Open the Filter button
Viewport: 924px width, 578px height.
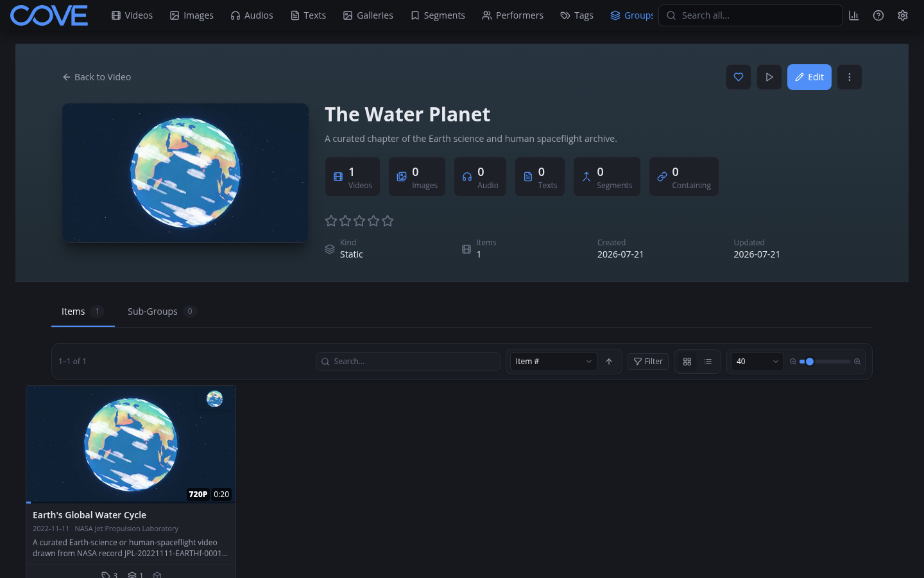click(648, 362)
